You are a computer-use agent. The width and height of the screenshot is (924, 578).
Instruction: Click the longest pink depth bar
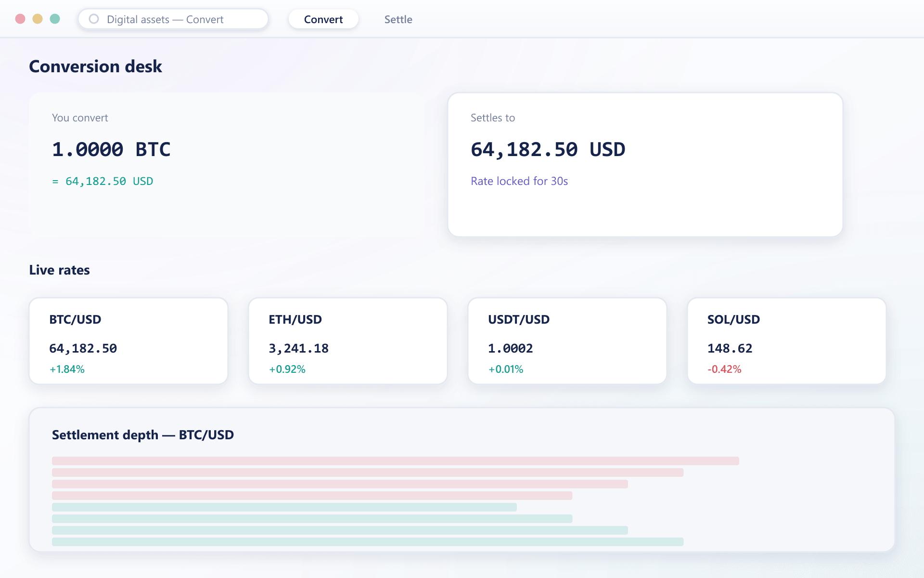(x=396, y=461)
